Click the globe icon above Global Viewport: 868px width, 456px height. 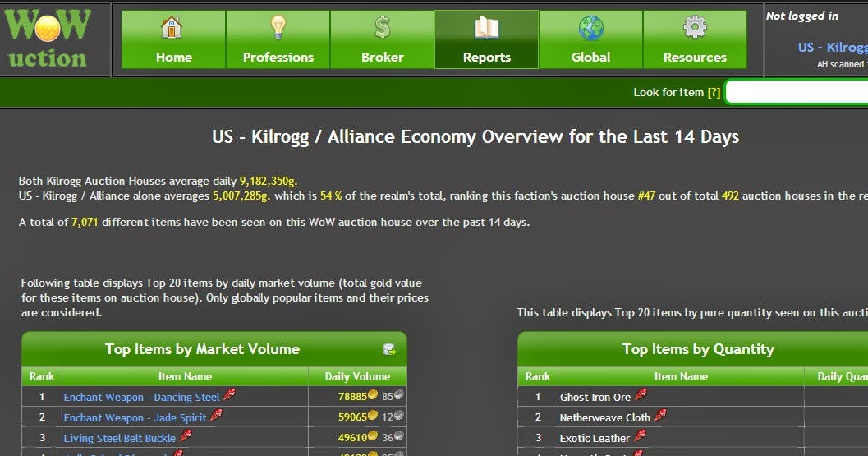[591, 28]
